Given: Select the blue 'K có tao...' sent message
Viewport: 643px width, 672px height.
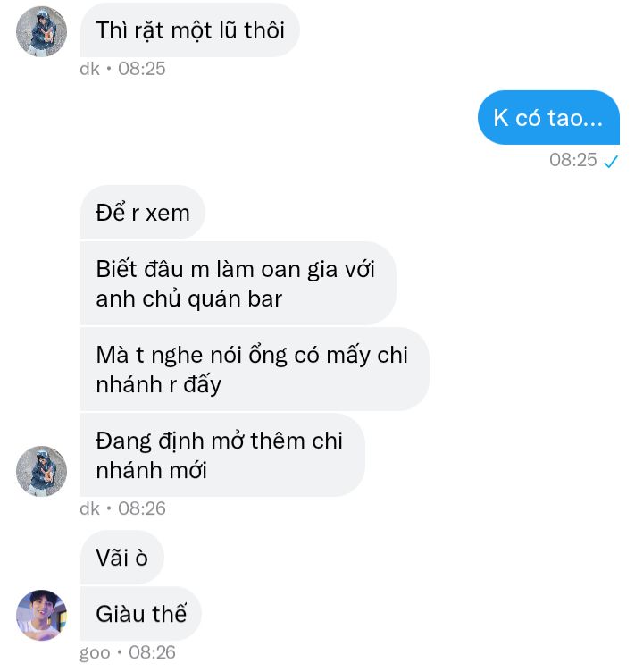Looking at the screenshot, I should click(548, 117).
